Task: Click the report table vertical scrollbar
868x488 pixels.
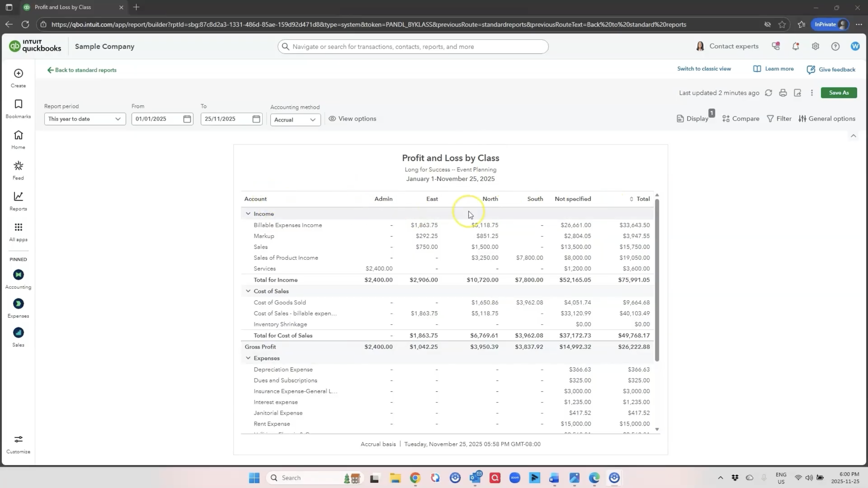Action: pos(657,280)
